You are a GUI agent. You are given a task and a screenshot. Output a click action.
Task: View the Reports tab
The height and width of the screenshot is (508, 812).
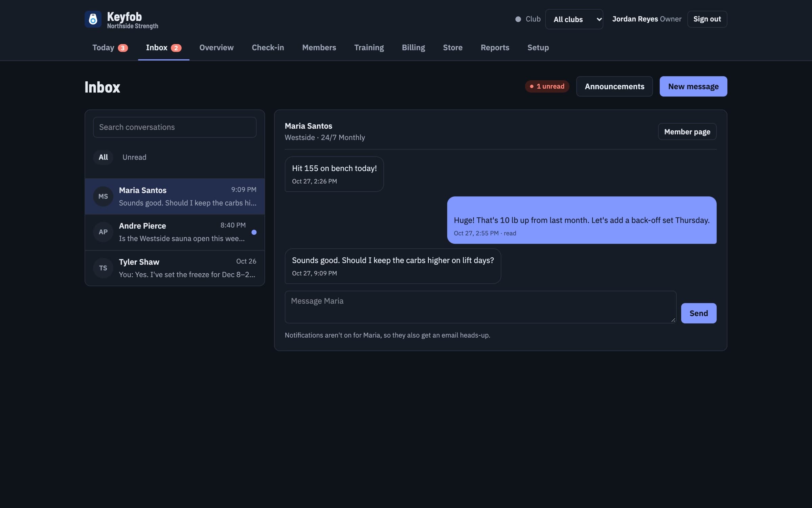[495, 48]
